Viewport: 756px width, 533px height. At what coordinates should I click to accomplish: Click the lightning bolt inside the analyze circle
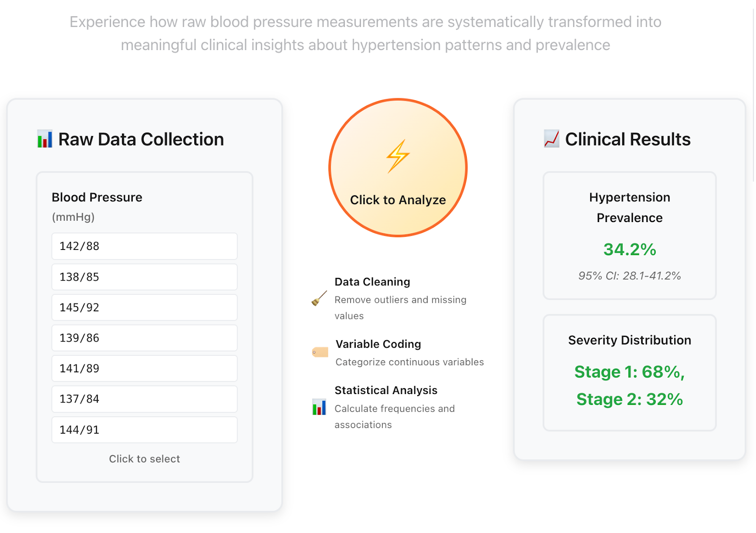[x=398, y=156]
